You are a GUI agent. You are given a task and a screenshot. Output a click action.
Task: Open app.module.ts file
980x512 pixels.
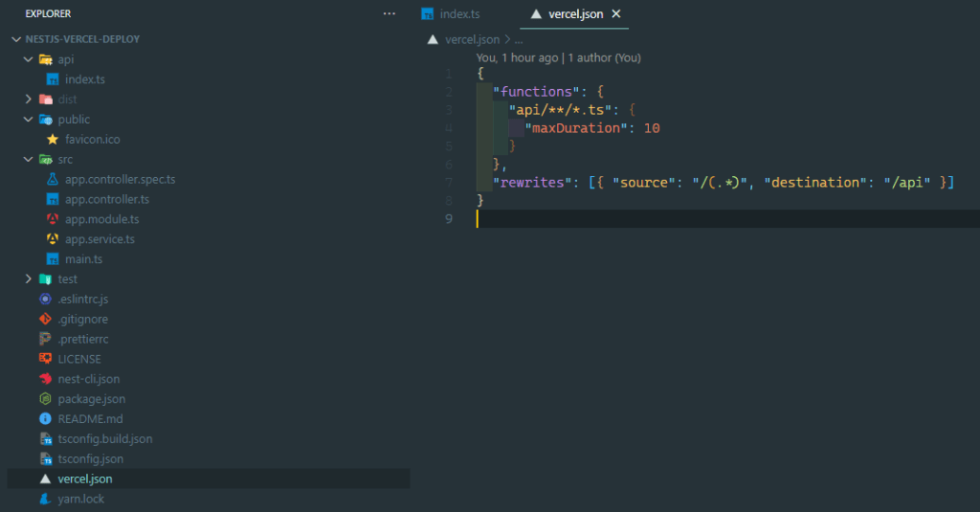pyautogui.click(x=101, y=219)
